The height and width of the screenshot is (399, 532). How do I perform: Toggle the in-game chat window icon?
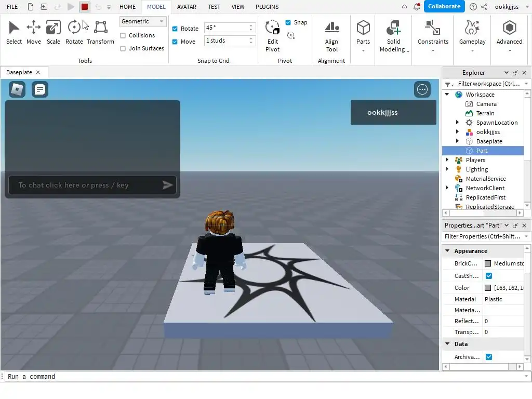(39, 89)
